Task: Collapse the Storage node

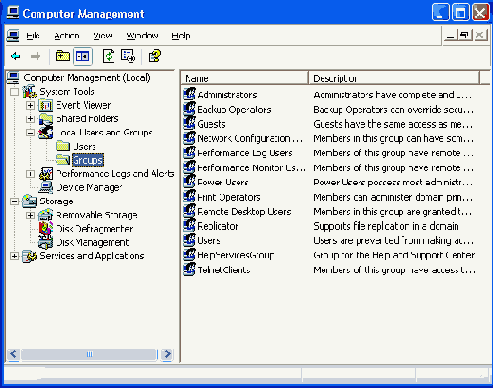Action: (x=14, y=201)
